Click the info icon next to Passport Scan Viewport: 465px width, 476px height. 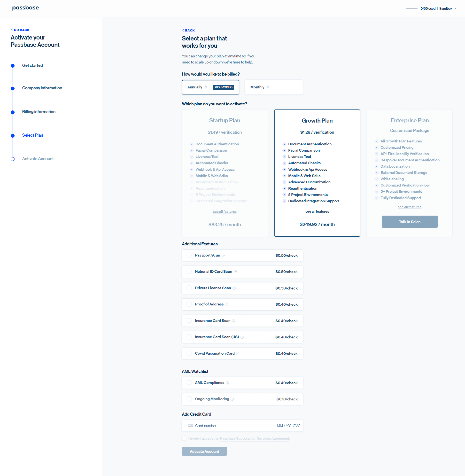tap(223, 256)
